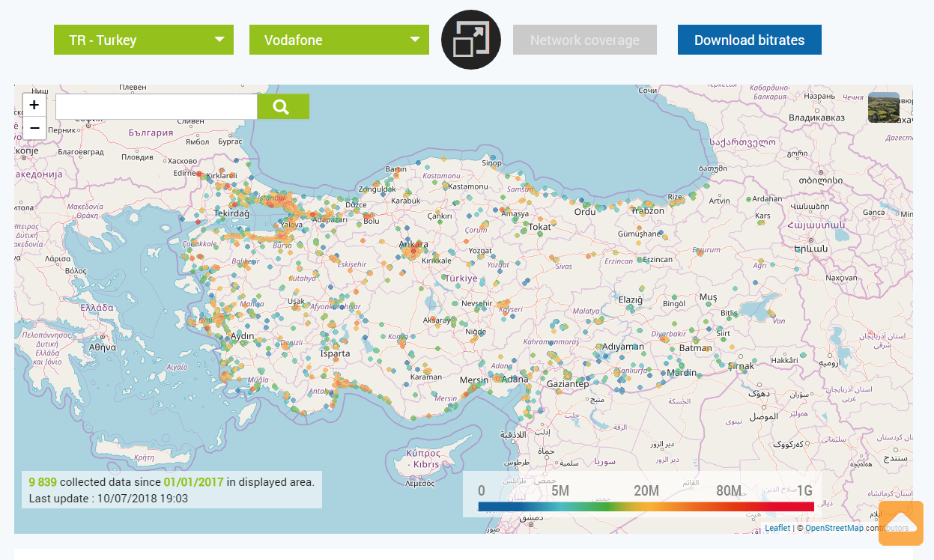Switch to Network coverage view
Viewport: 934px width, 560px height.
coord(585,40)
